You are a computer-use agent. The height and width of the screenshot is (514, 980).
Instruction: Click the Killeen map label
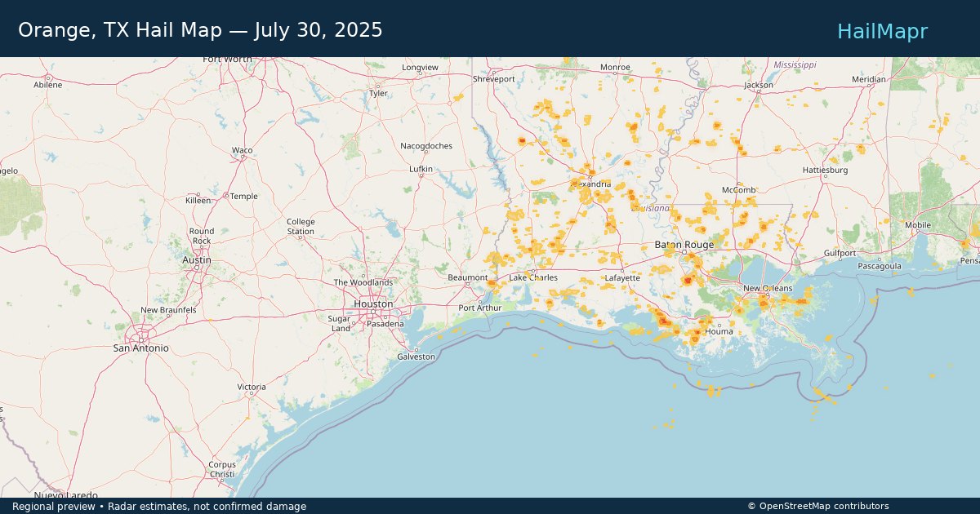198,200
